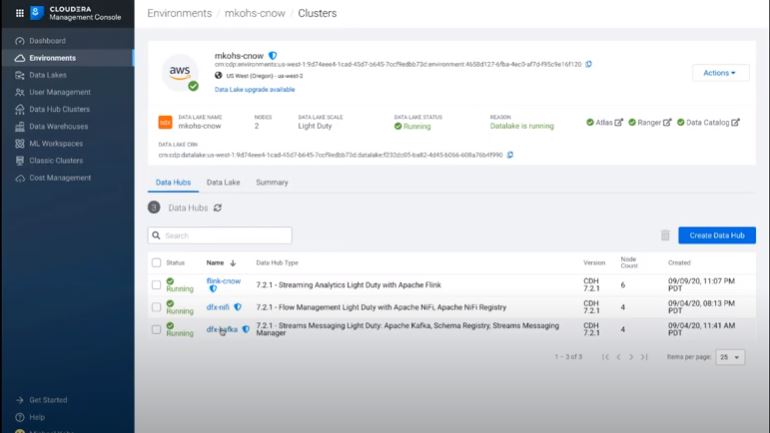This screenshot has height=433, width=770.
Task: Click the Environments breadcrumb
Action: 179,13
